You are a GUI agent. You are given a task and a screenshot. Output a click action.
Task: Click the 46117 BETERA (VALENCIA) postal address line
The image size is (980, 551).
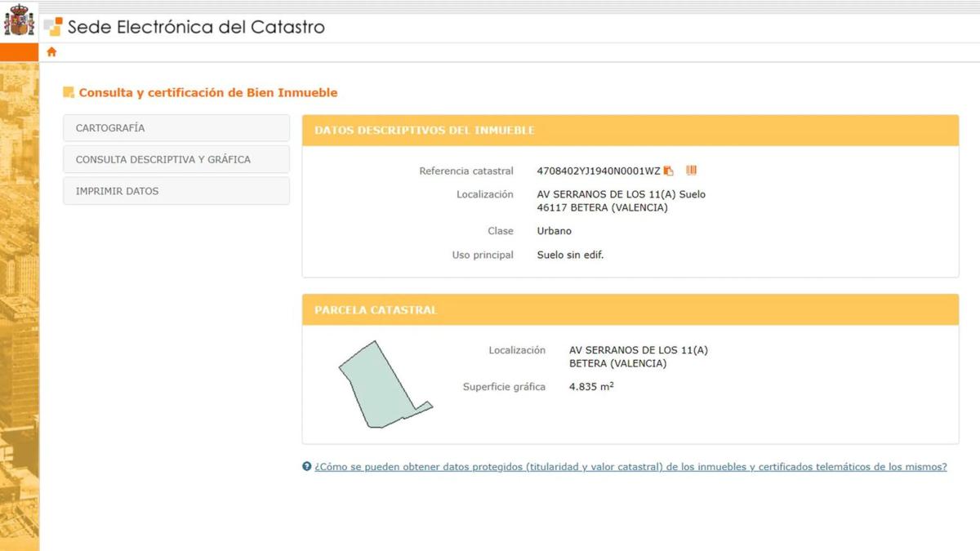point(602,208)
